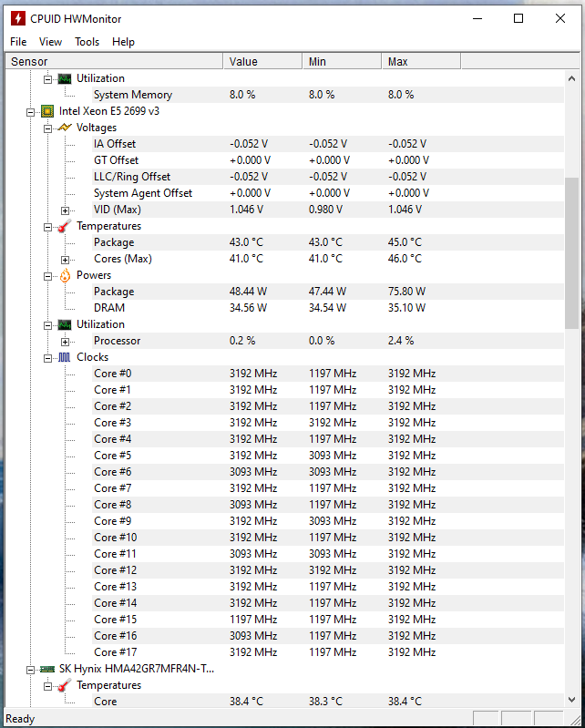Click the flame icon next to Powers
This screenshot has width=585, height=728.
point(65,275)
